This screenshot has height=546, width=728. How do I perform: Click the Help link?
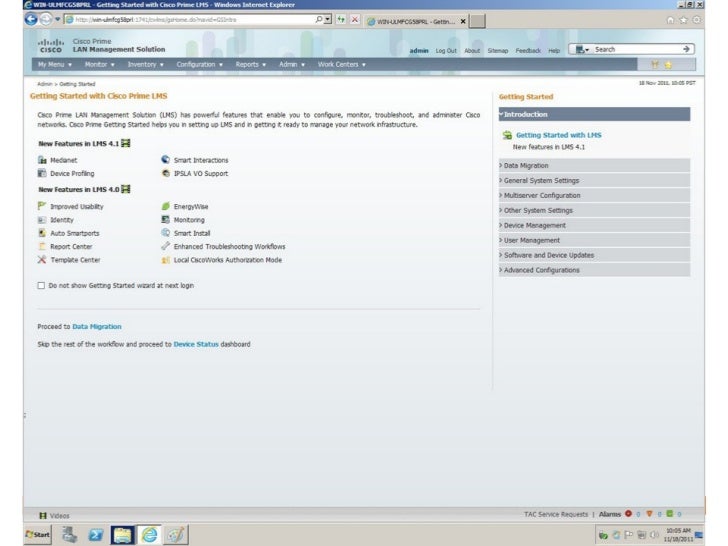(x=554, y=51)
